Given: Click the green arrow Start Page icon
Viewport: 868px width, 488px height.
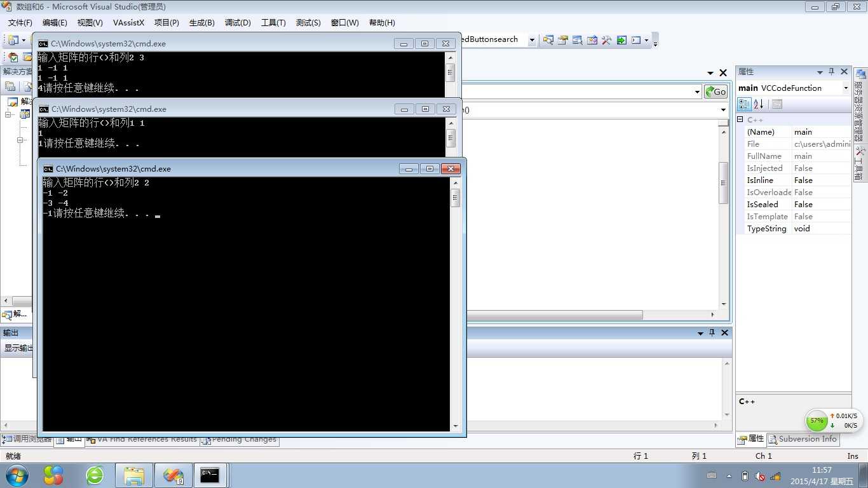Looking at the screenshot, I should tap(621, 40).
